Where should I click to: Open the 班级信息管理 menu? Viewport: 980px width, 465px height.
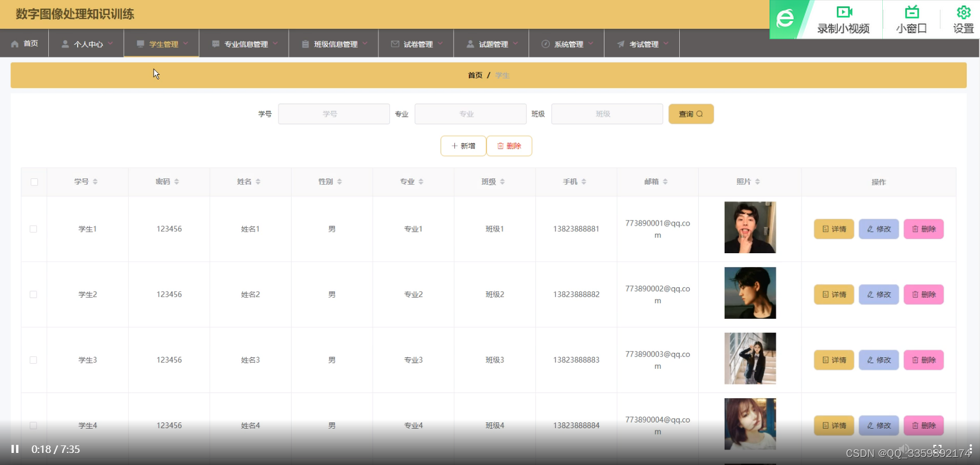pos(334,44)
